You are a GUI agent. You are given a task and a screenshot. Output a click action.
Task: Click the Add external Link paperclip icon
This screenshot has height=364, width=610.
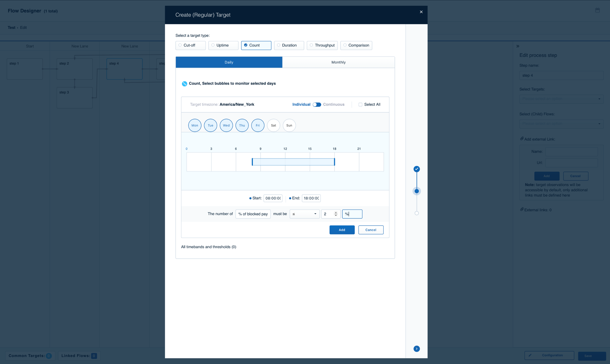(522, 139)
